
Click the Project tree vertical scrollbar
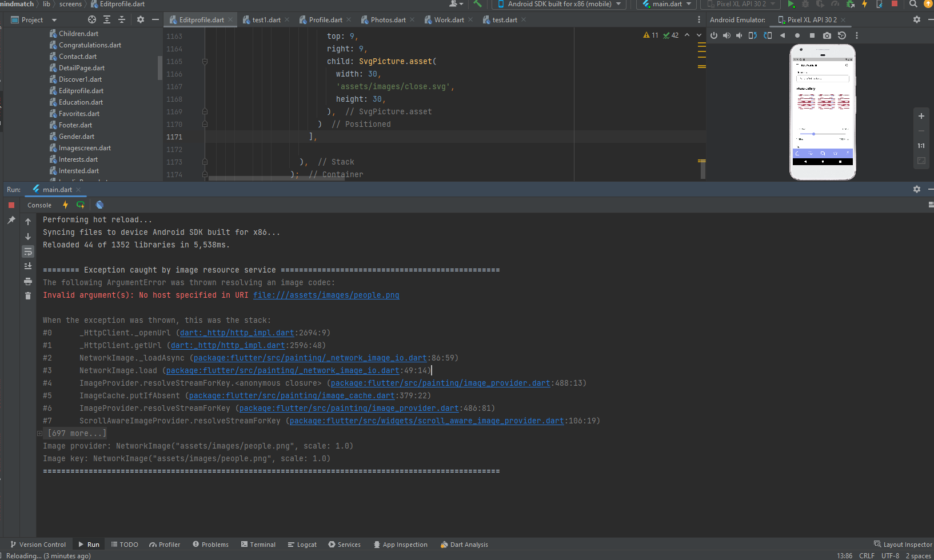click(x=159, y=67)
